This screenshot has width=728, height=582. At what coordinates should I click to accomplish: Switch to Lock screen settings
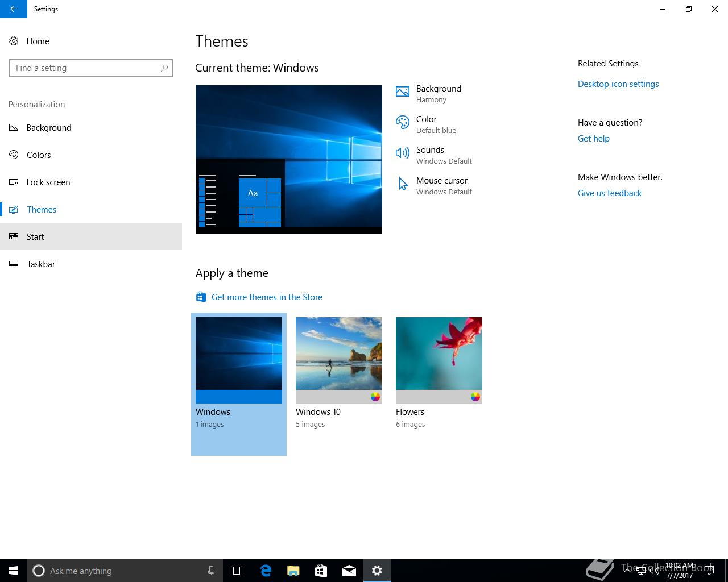[48, 182]
